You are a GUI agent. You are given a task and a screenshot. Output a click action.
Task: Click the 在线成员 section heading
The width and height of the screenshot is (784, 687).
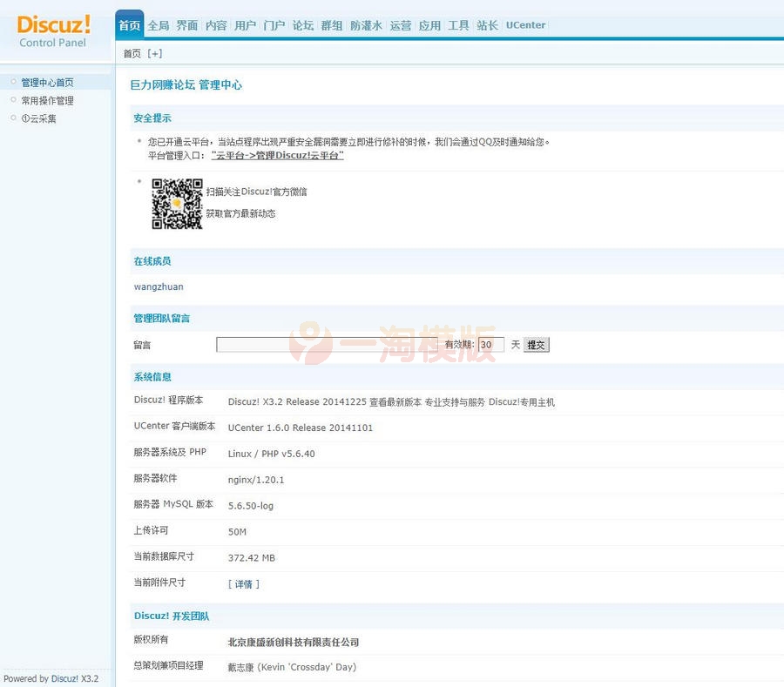(x=152, y=261)
